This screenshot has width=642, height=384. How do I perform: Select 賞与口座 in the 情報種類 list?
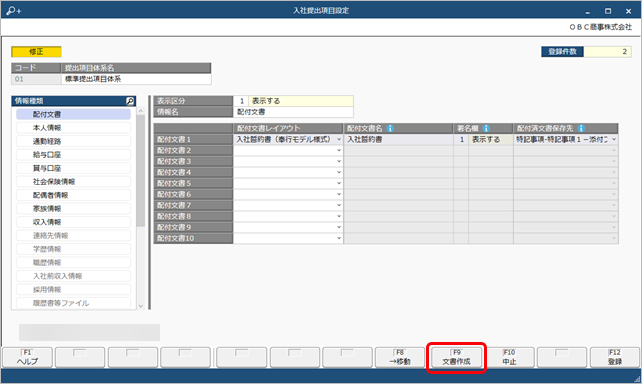click(73, 168)
